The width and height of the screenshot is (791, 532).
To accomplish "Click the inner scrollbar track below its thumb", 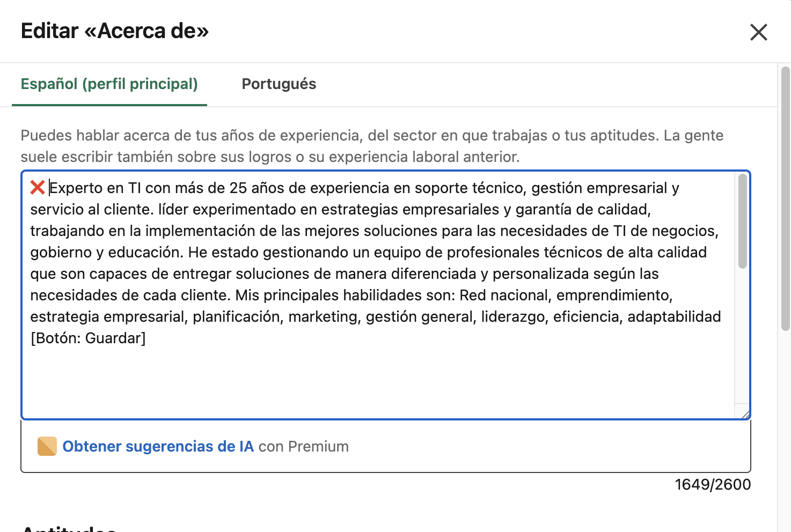I will tap(742, 338).
